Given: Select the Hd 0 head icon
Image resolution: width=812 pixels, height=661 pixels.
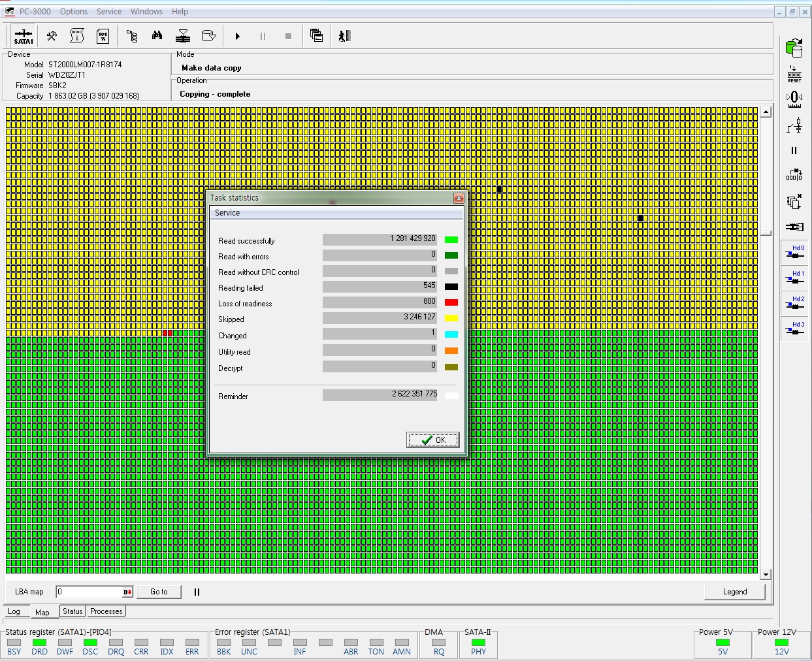Looking at the screenshot, I should pyautogui.click(x=794, y=253).
